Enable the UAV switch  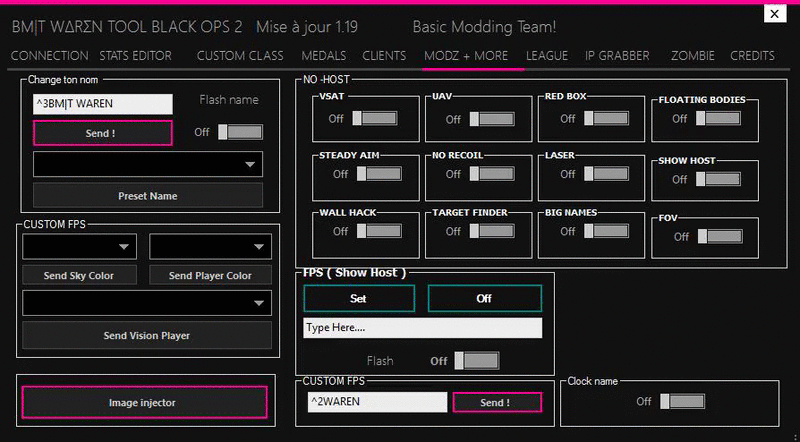coord(492,119)
